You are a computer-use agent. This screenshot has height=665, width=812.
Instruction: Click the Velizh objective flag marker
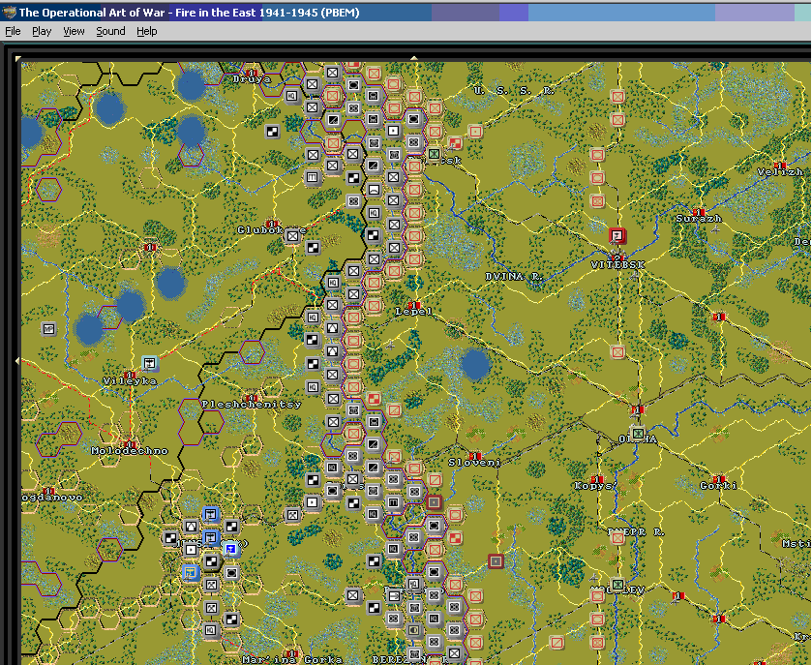point(780,166)
